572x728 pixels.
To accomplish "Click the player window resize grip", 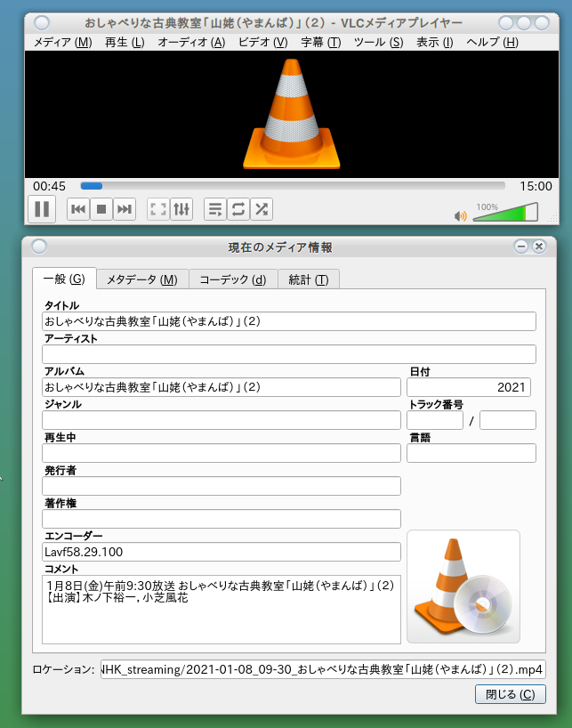I will click(553, 218).
